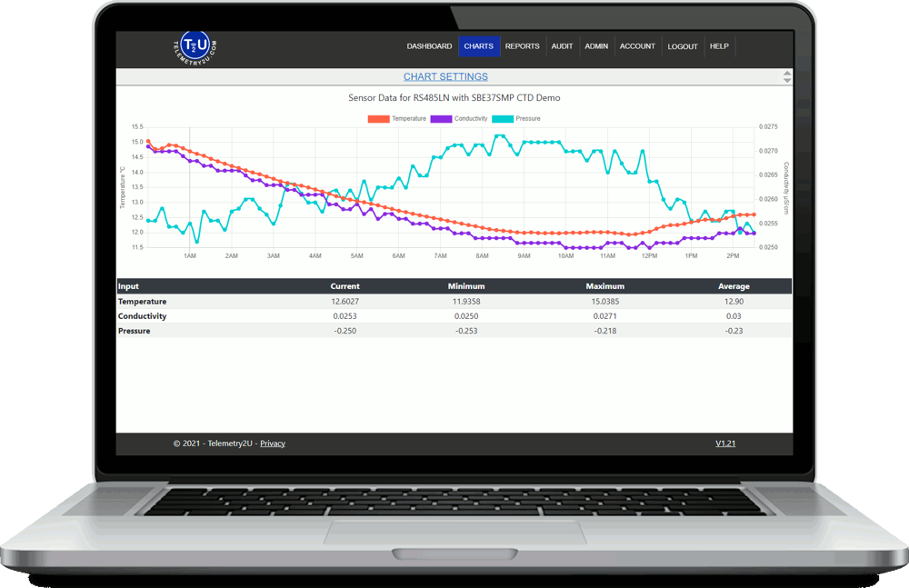The height and width of the screenshot is (588, 909).
Task: Click the Current column header
Action: pyautogui.click(x=345, y=286)
